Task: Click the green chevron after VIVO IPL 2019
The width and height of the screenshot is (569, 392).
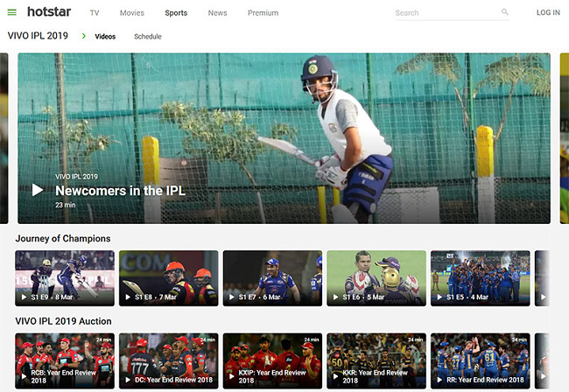Action: [x=84, y=36]
